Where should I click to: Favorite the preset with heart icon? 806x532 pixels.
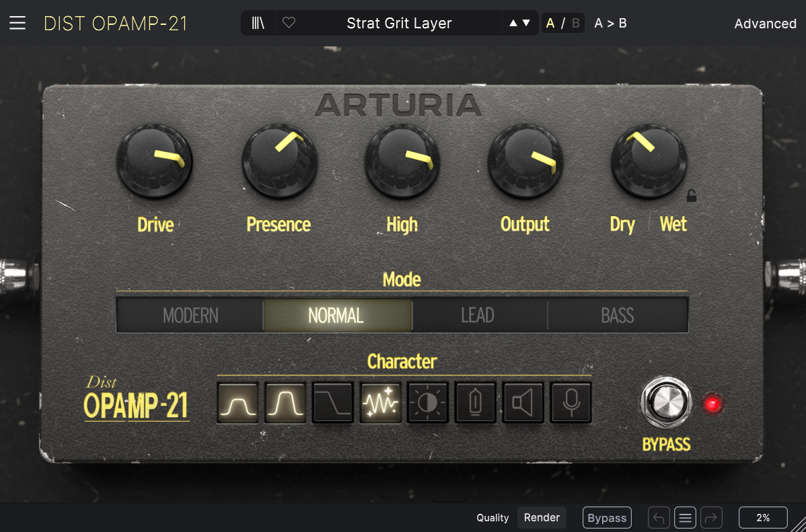(289, 23)
